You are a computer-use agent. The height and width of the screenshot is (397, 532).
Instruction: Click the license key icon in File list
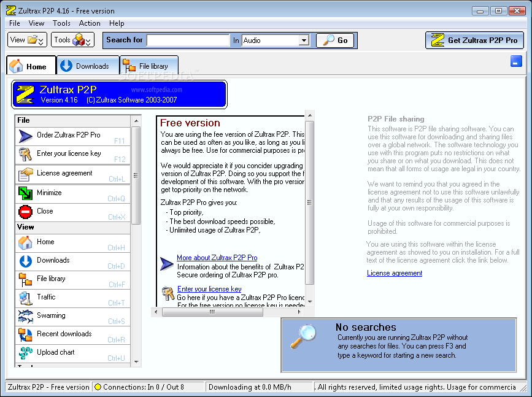[x=25, y=155]
